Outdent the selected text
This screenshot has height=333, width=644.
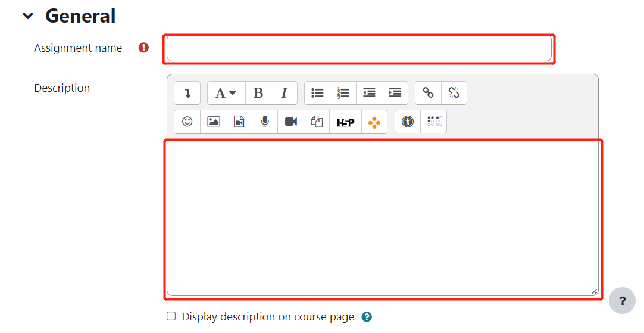[369, 93]
